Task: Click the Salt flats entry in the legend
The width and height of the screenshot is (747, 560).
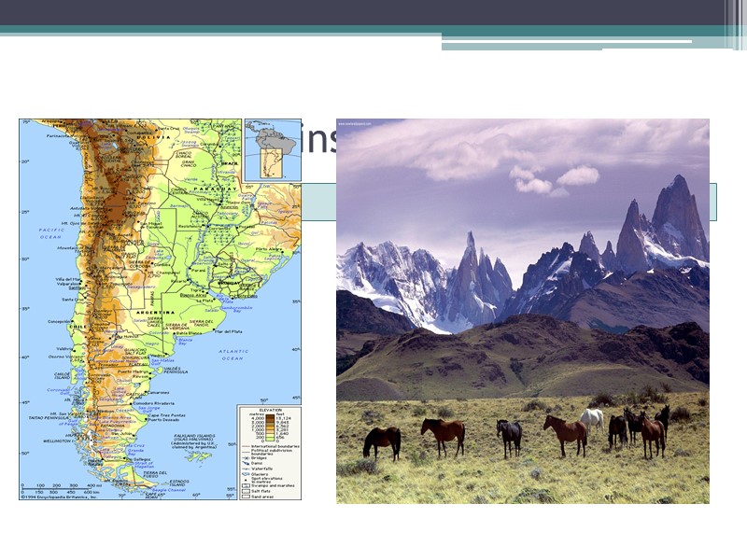Action: click(261, 491)
